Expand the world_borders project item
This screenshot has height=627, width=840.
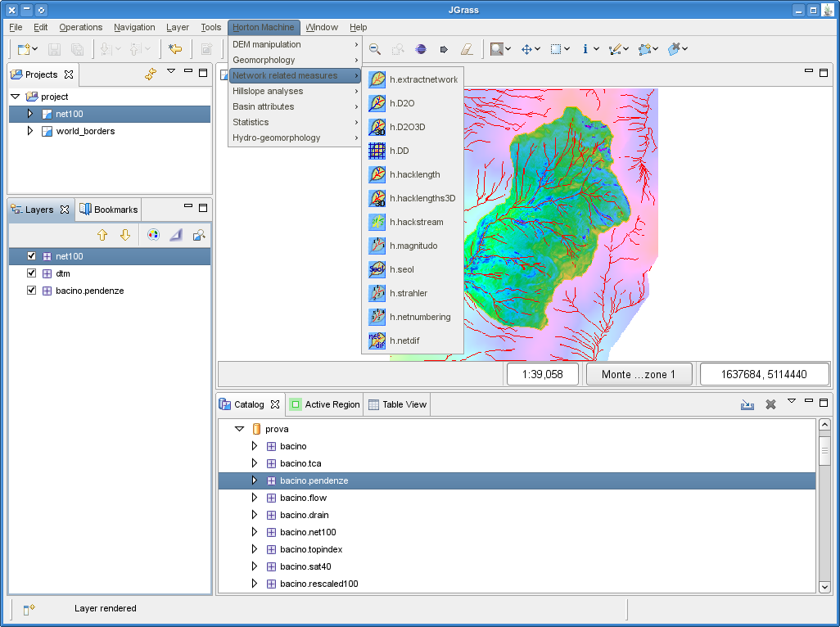30,131
